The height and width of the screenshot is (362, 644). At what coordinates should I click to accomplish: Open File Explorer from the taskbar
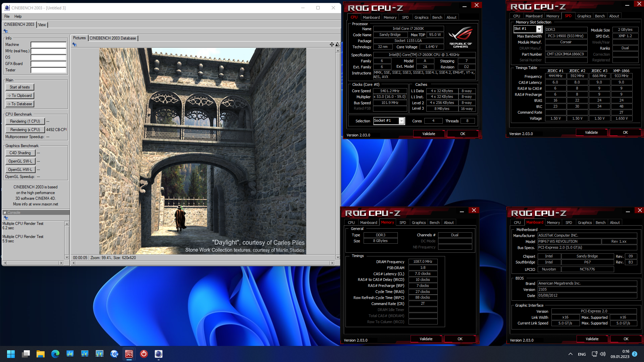pyautogui.click(x=41, y=354)
